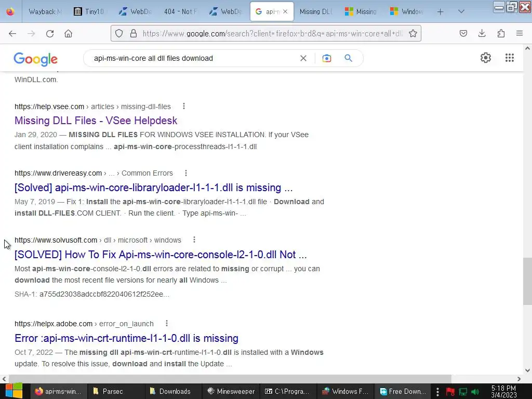
Task: Open the Google apps grid
Action: [x=510, y=58]
